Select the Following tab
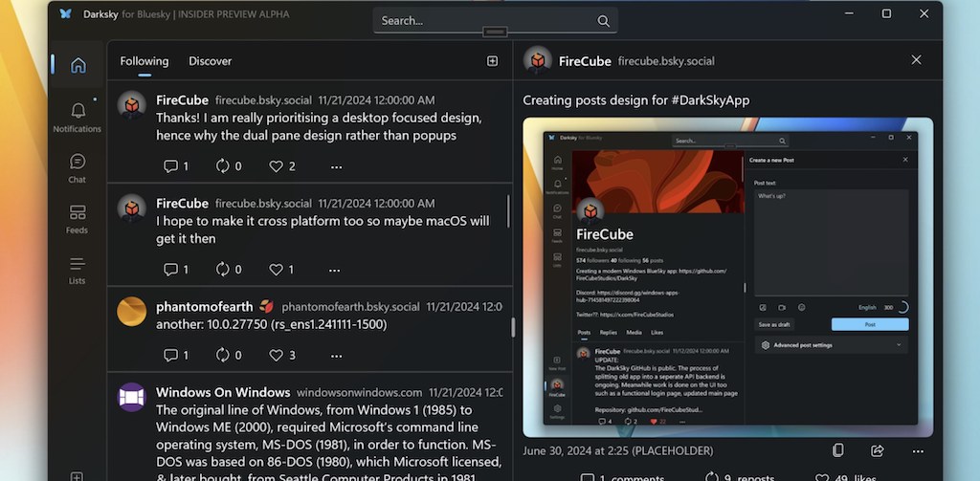The height and width of the screenshot is (481, 980). 144,61
